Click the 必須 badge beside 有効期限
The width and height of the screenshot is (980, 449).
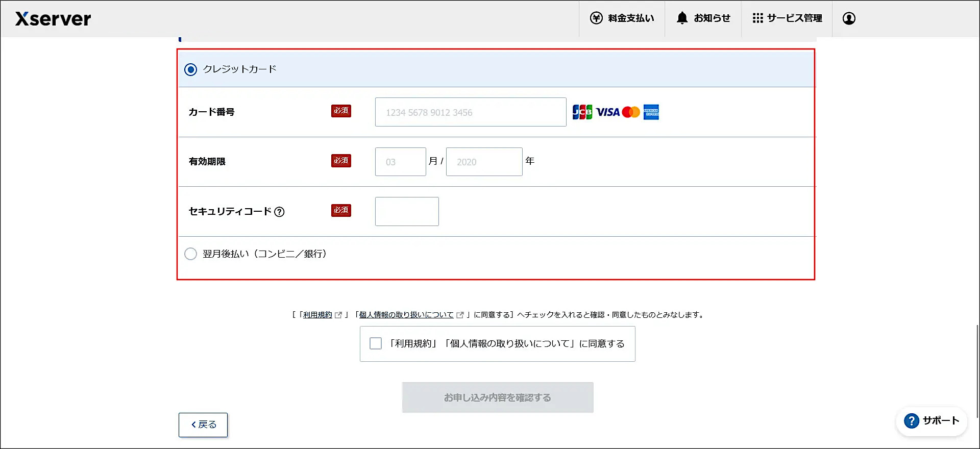coord(341,161)
